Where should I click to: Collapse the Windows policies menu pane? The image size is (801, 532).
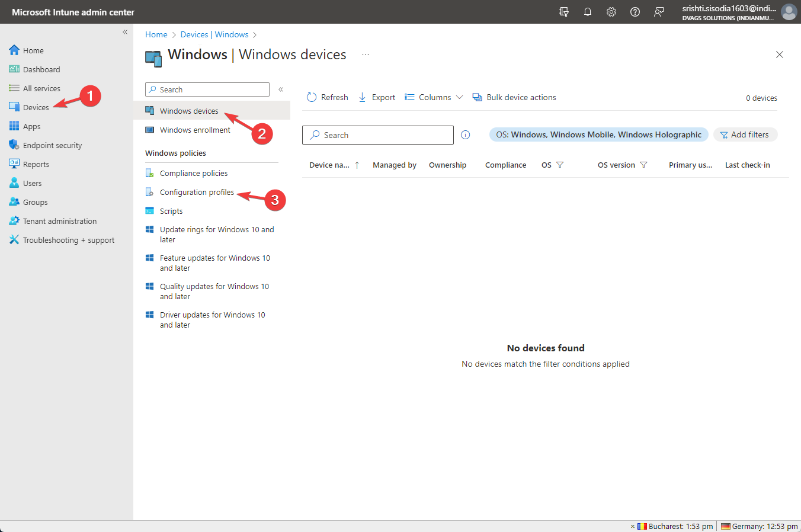pyautogui.click(x=281, y=89)
